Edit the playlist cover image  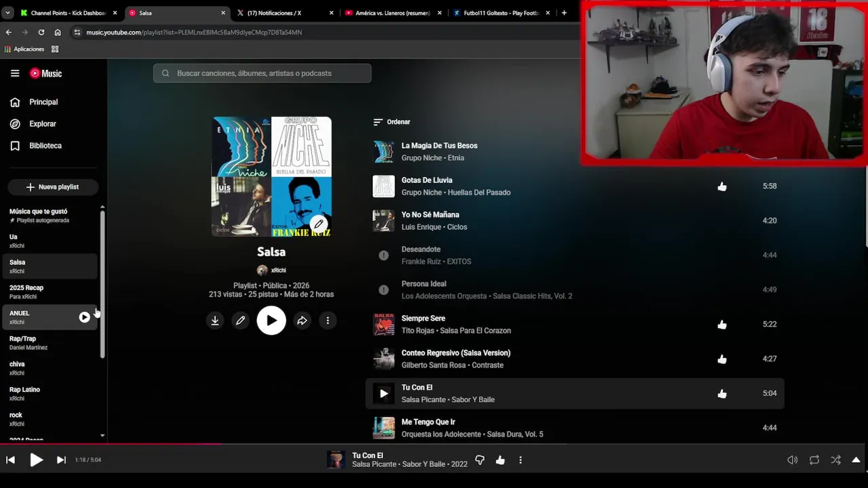[319, 224]
